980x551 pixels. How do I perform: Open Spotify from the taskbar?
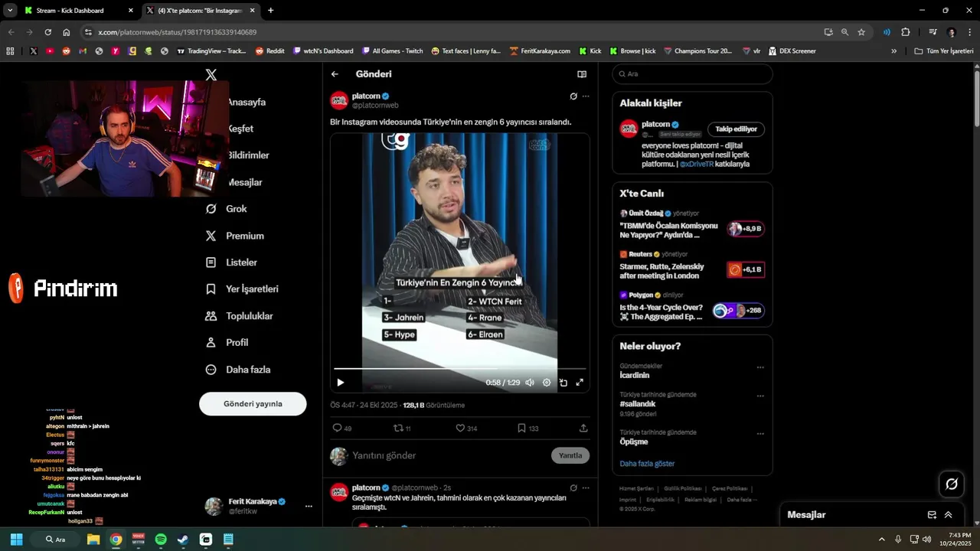tap(161, 540)
